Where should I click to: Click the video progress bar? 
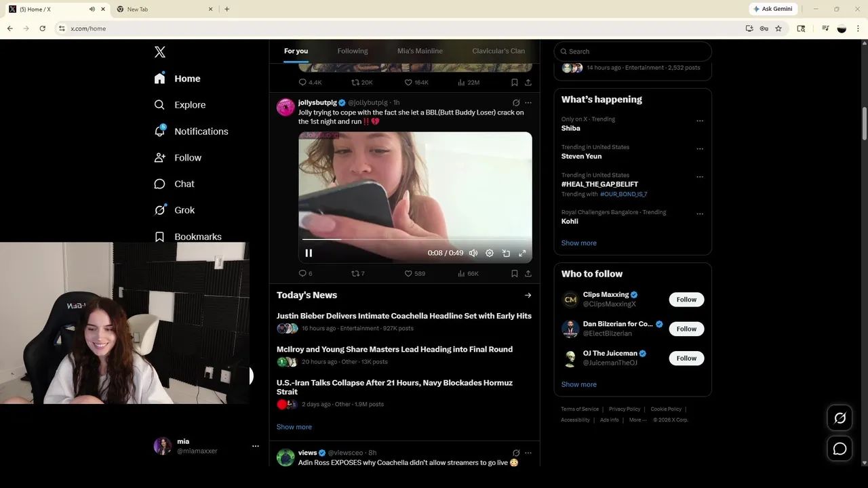click(415, 239)
